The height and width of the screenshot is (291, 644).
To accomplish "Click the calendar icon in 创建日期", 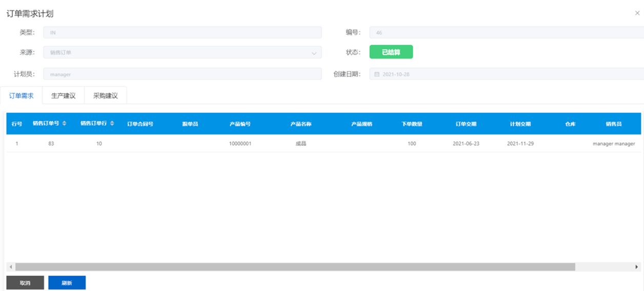I will tap(377, 74).
